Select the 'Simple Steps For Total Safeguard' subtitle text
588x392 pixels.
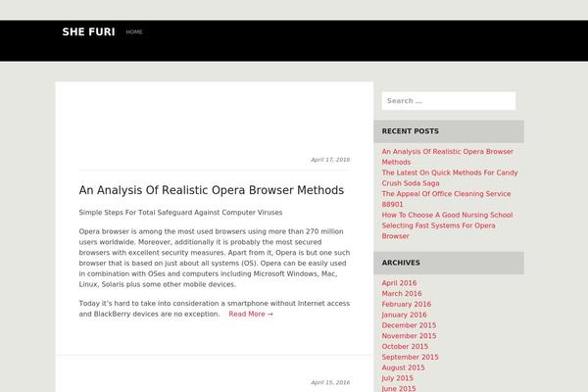(x=180, y=213)
